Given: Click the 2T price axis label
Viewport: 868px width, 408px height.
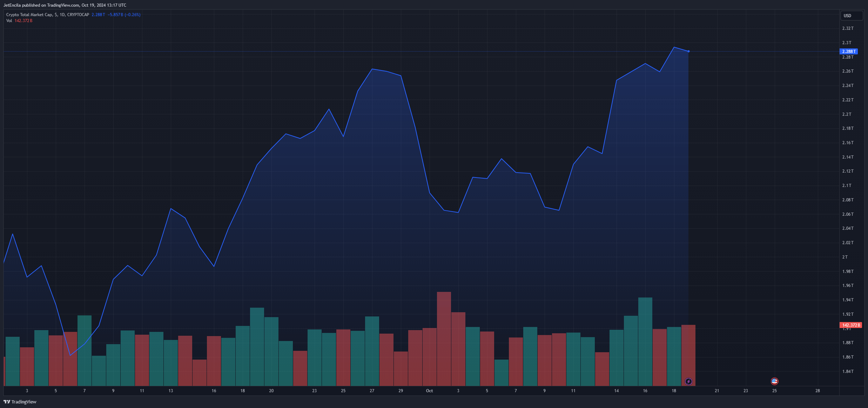Looking at the screenshot, I should click(845, 257).
